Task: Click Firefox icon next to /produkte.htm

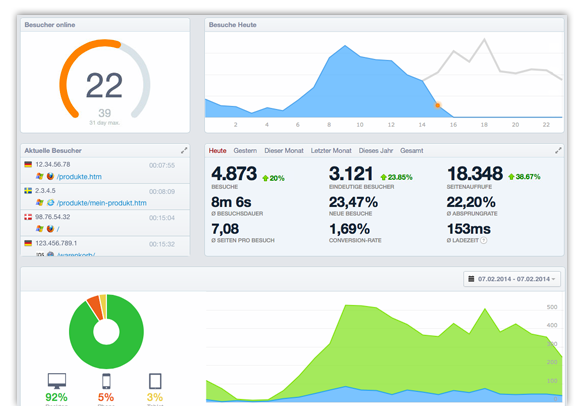Action: tap(50, 176)
